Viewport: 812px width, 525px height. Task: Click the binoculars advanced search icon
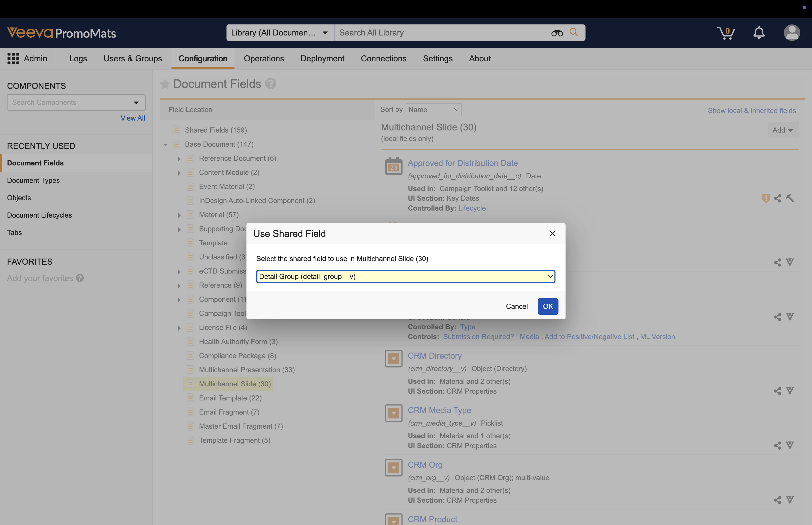click(x=557, y=33)
